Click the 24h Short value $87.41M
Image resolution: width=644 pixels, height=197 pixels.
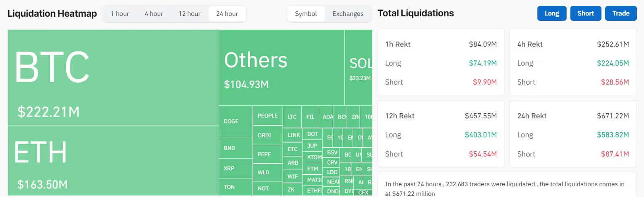(x=615, y=154)
